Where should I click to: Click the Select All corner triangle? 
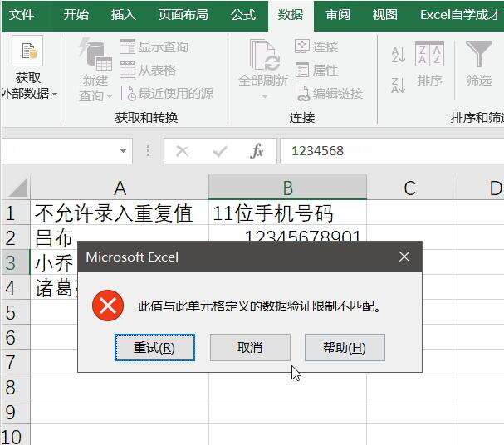point(17,187)
